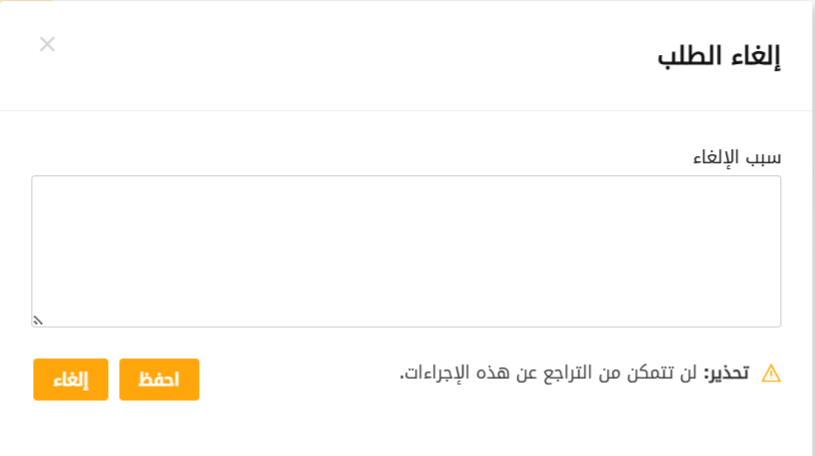
Task: Click the irreversible-actions warning sentence
Action: [x=549, y=373]
